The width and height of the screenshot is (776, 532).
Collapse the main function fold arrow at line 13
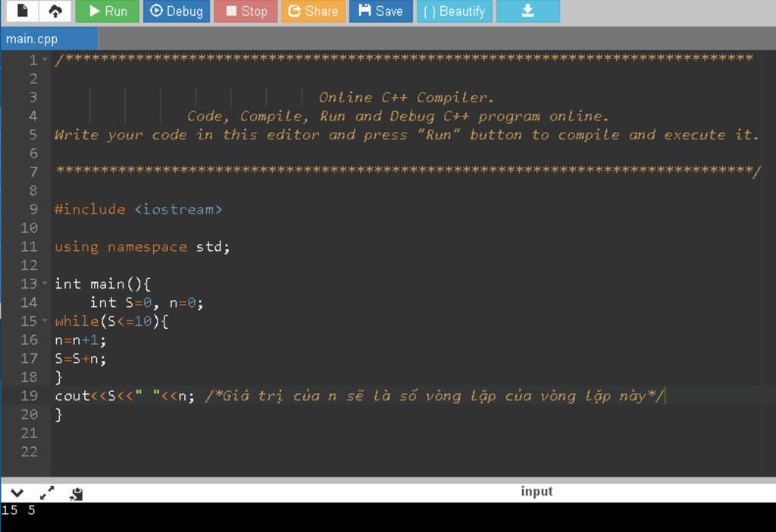45,283
